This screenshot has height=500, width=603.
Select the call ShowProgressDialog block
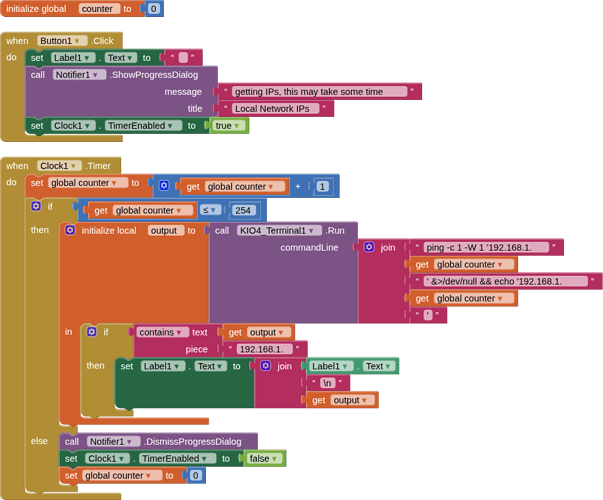click(x=96, y=96)
